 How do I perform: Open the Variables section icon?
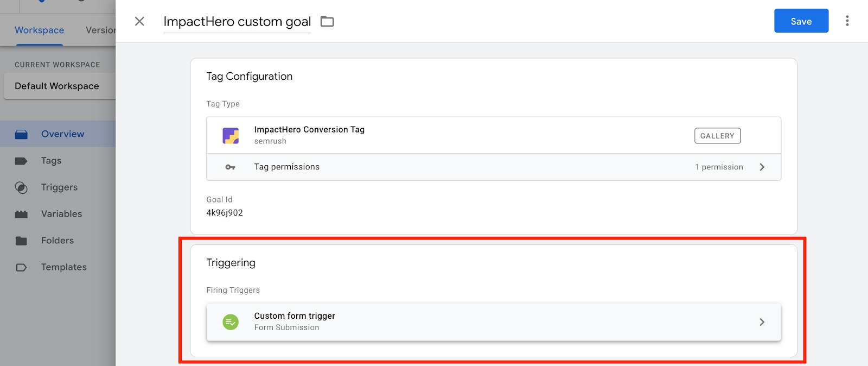[x=21, y=213]
